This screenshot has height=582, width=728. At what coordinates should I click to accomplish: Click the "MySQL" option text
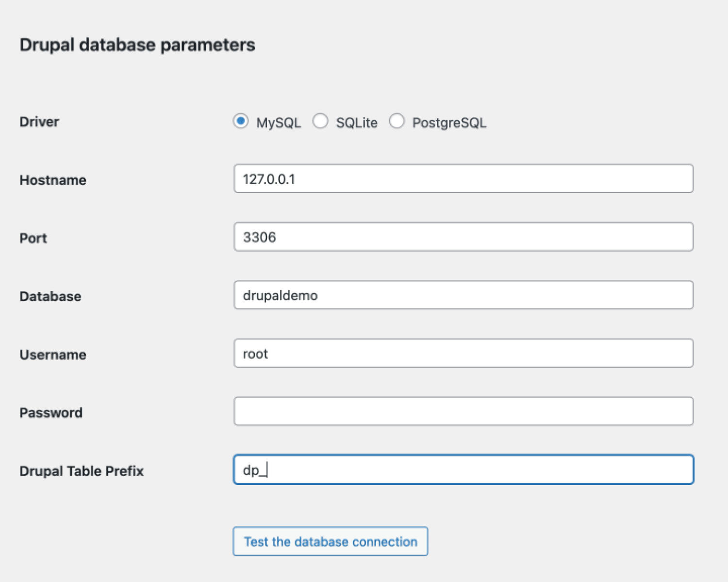tap(279, 123)
